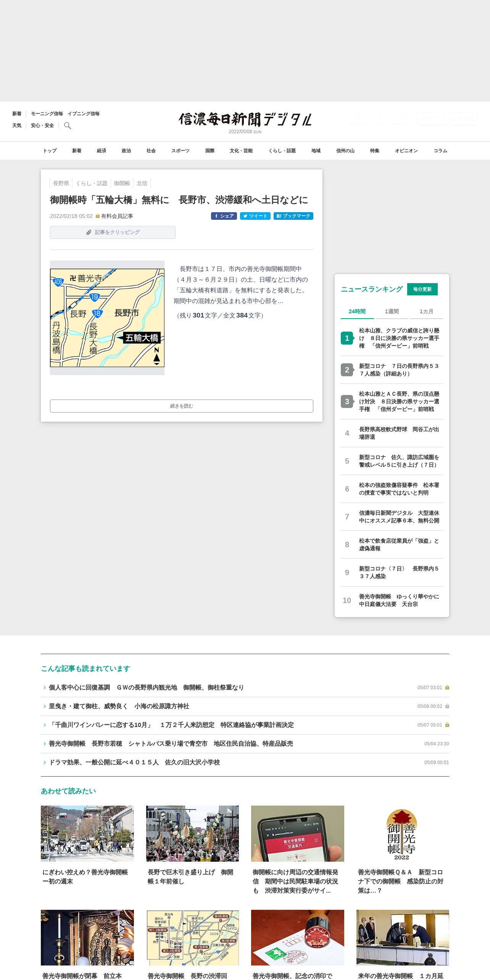
Task: Open モーニング信毎 link
Action: (47, 114)
